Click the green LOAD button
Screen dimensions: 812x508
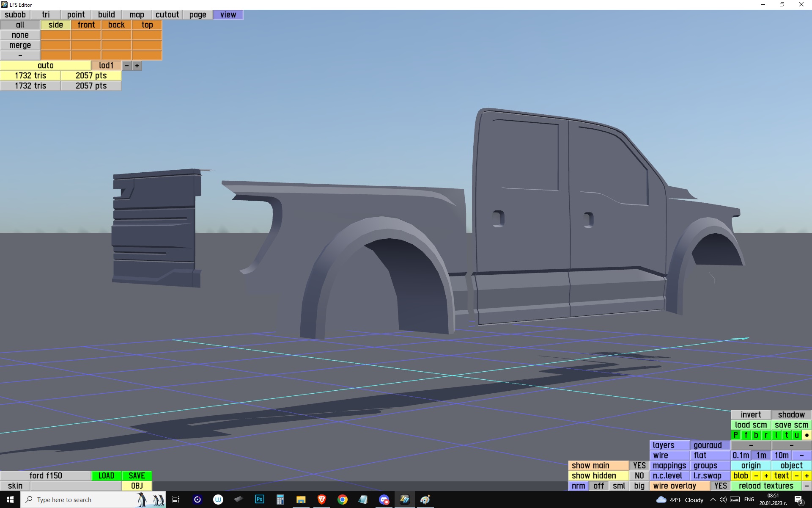(x=106, y=476)
